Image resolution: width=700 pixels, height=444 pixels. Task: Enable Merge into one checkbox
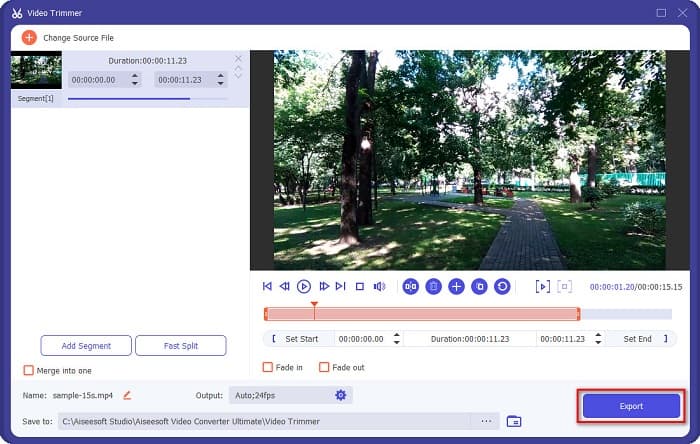click(29, 370)
